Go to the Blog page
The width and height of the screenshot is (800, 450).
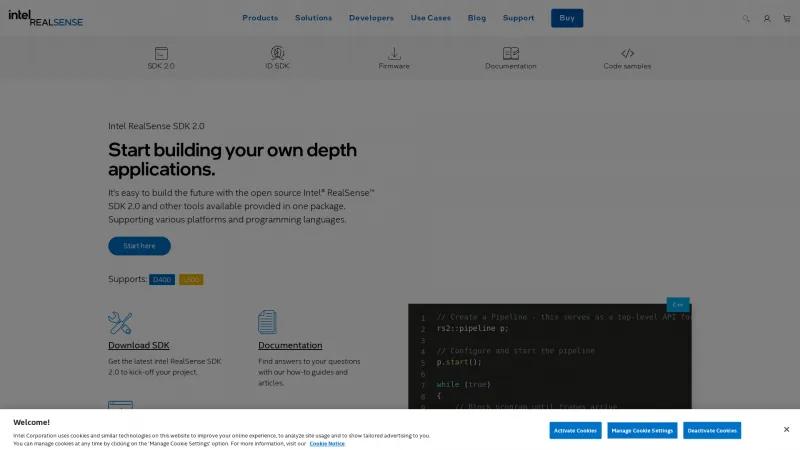pyautogui.click(x=477, y=18)
